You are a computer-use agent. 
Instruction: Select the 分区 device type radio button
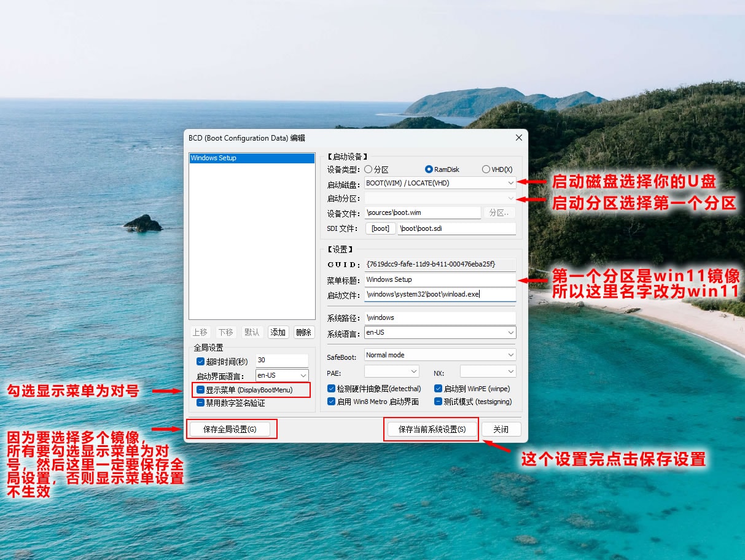click(369, 169)
